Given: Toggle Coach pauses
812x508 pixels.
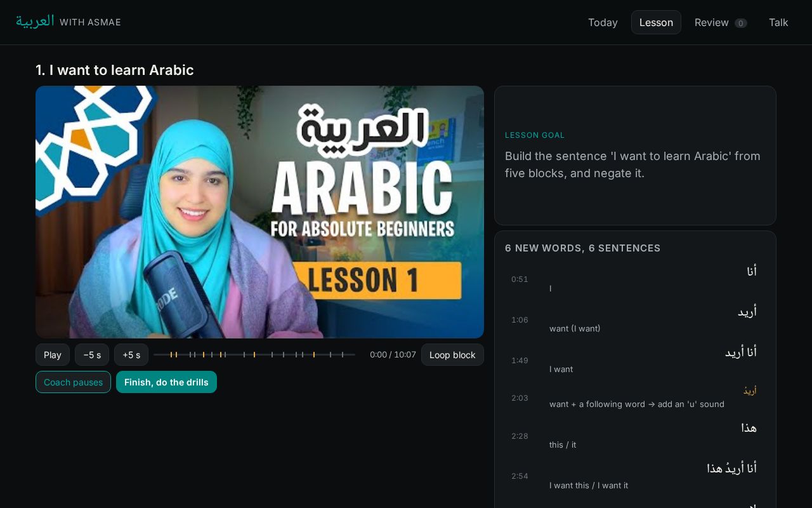Looking at the screenshot, I should tap(73, 382).
